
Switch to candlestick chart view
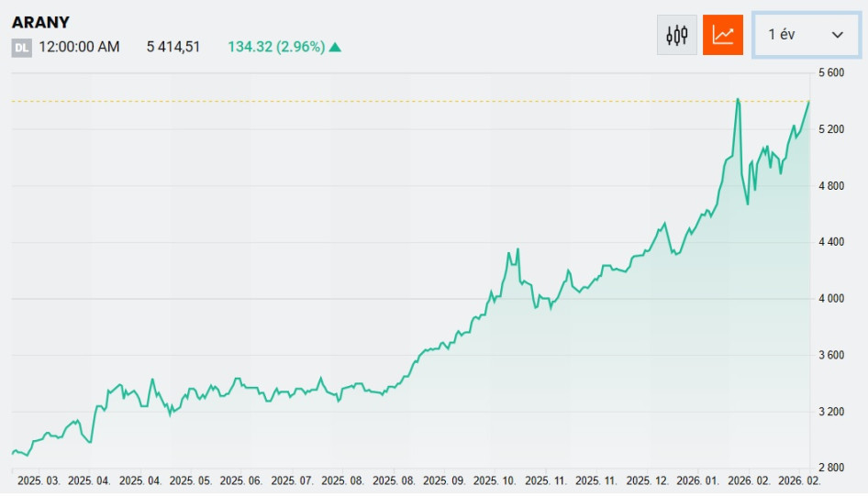(677, 35)
